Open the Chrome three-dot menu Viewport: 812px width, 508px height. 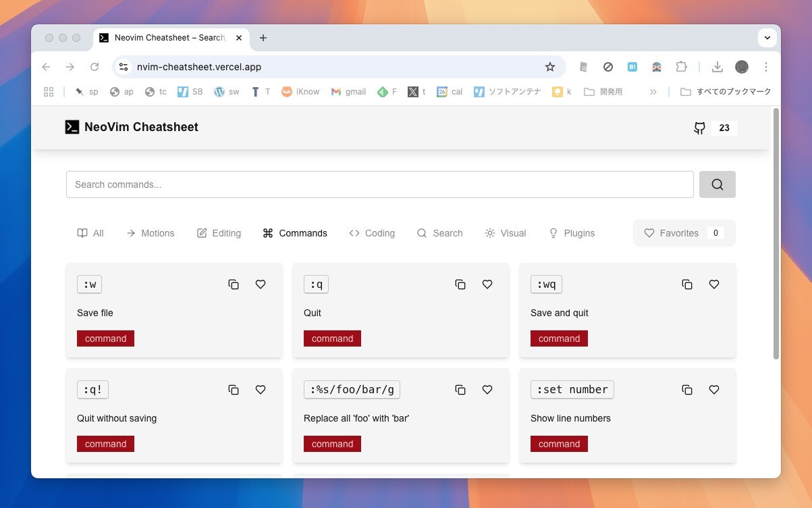pos(766,67)
